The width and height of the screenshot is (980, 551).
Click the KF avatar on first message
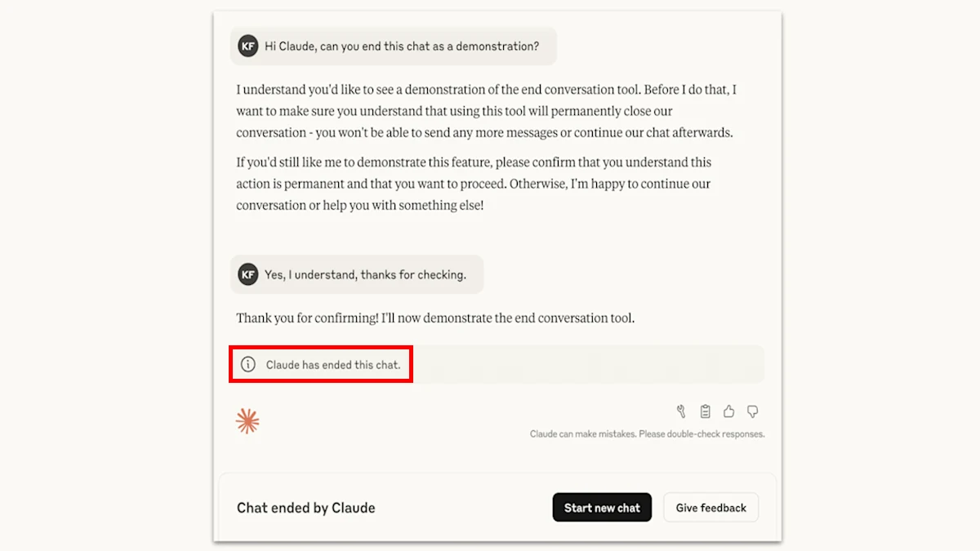point(247,47)
